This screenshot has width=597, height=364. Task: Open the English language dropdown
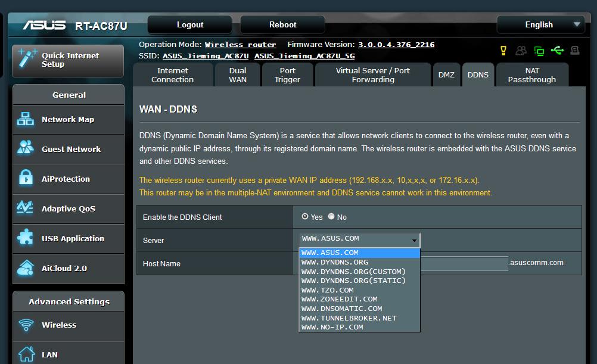click(x=540, y=25)
